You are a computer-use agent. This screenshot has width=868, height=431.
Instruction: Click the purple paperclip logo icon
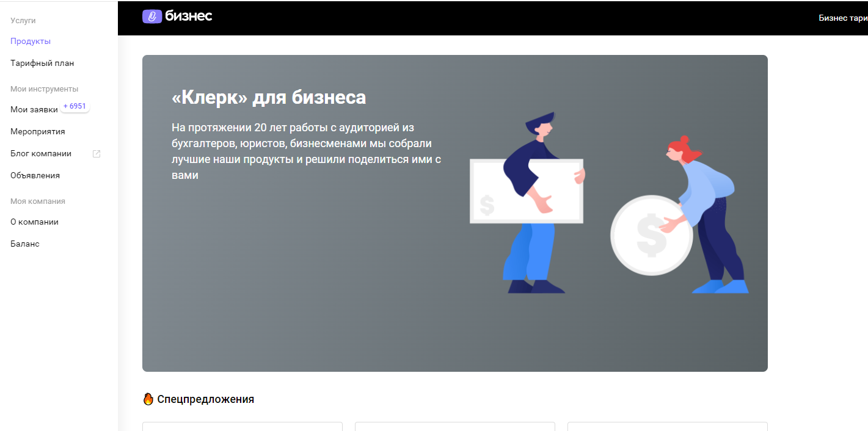click(x=152, y=16)
